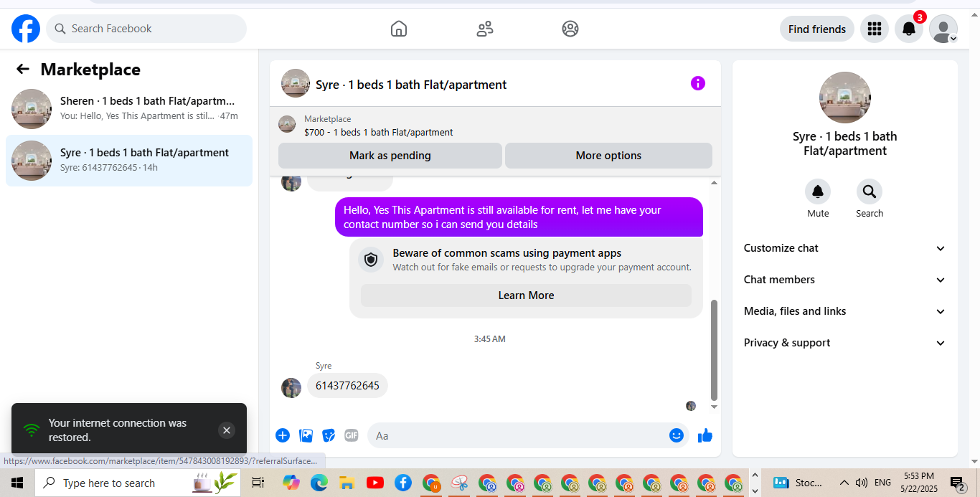Open the Stoc... taskbar widget
Screen dimensions: 980x497
pos(798,483)
